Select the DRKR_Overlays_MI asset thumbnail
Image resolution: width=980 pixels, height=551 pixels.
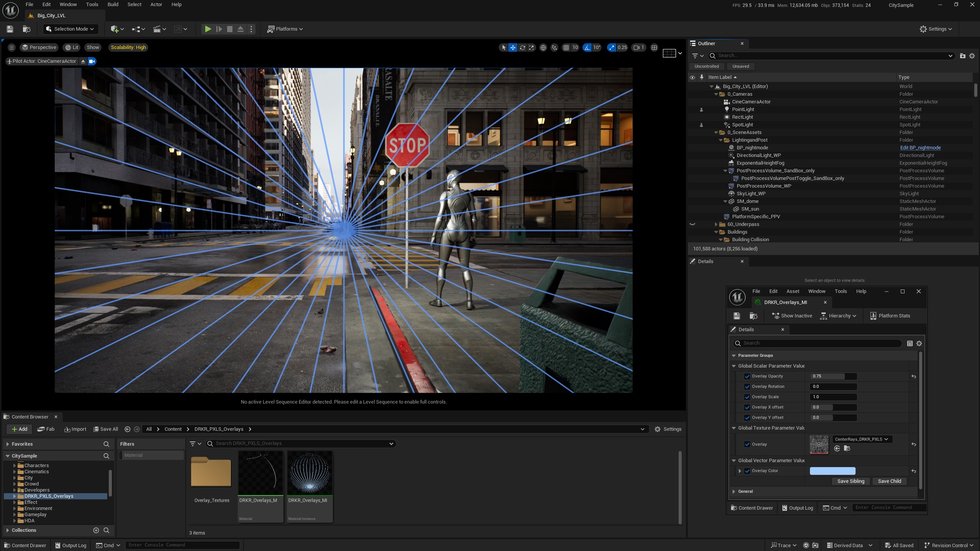[309, 472]
